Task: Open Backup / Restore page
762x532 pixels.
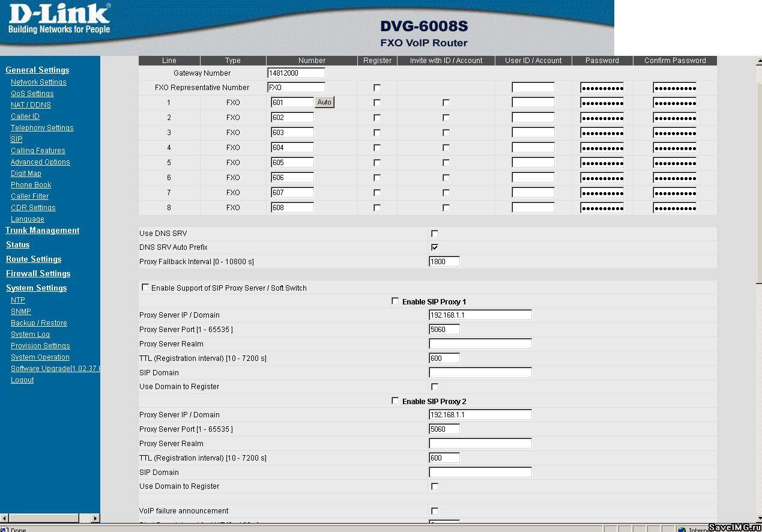Action: click(39, 323)
